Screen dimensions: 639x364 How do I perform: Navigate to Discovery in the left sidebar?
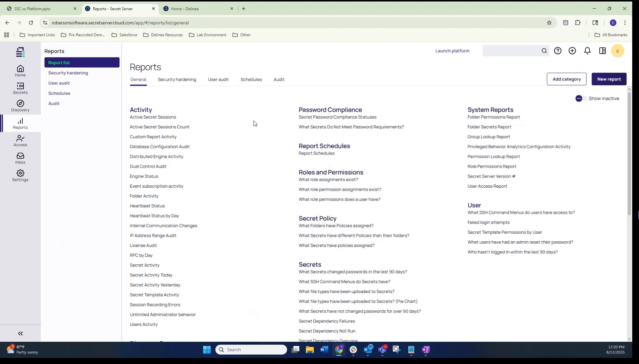click(20, 105)
